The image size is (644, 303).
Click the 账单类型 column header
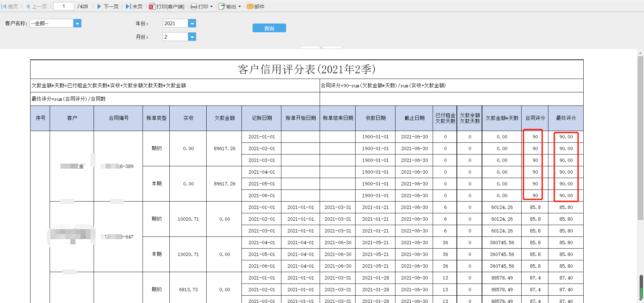pos(156,118)
